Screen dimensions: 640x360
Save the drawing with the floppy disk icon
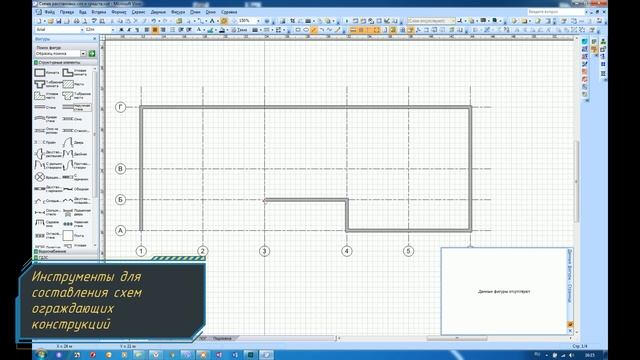(x=59, y=21)
